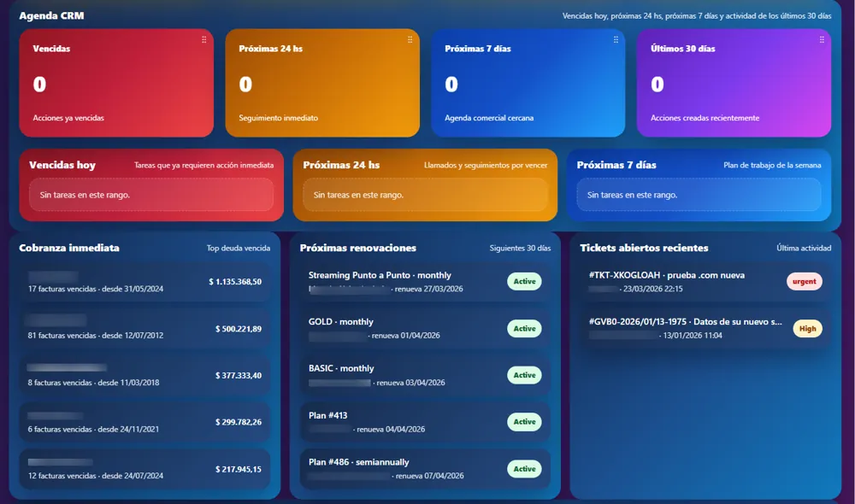This screenshot has width=855, height=504.
Task: Click the Vencidas hoy empty tasks box
Action: pos(151,195)
